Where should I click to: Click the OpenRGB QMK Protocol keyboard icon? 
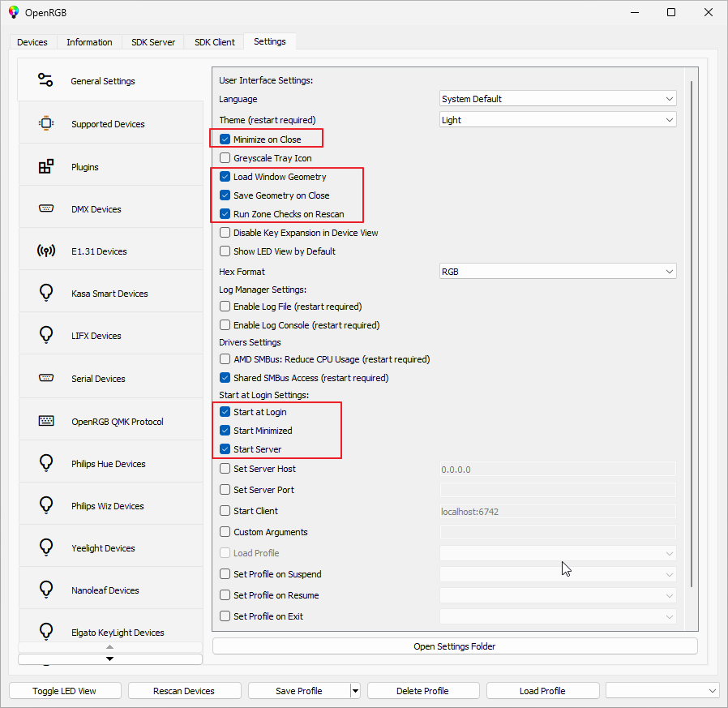(45, 421)
